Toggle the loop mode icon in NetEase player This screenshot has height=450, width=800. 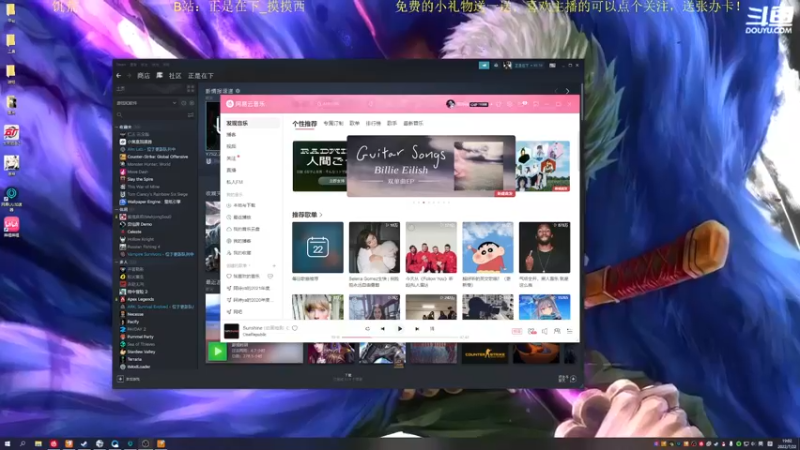367,329
